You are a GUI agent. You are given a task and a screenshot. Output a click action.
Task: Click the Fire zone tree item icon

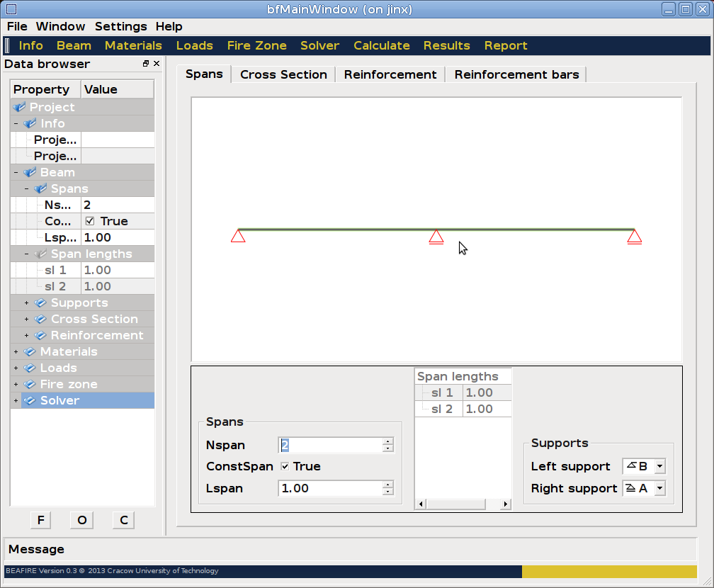click(x=30, y=385)
